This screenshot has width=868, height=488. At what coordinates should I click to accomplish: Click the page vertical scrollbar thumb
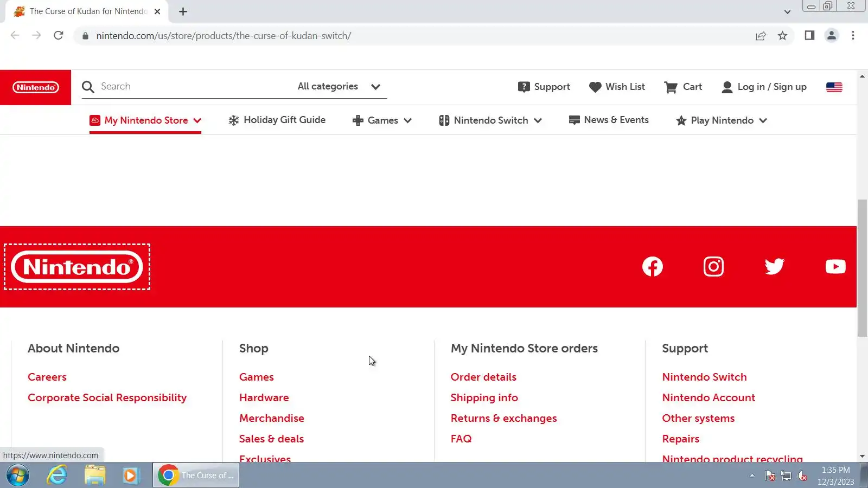pyautogui.click(x=862, y=268)
